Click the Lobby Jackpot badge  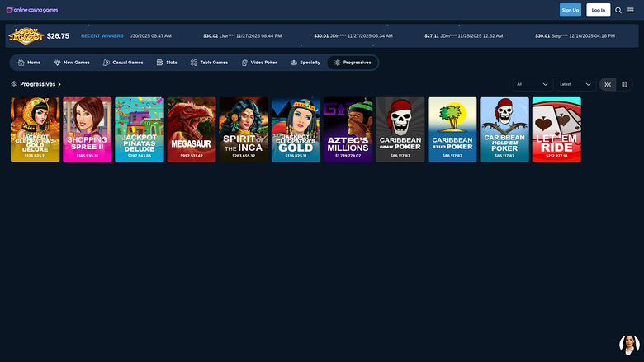click(x=26, y=36)
